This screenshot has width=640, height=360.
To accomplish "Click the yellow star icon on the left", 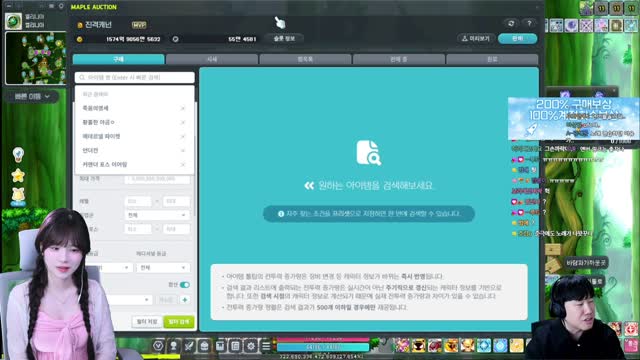I will (x=18, y=176).
